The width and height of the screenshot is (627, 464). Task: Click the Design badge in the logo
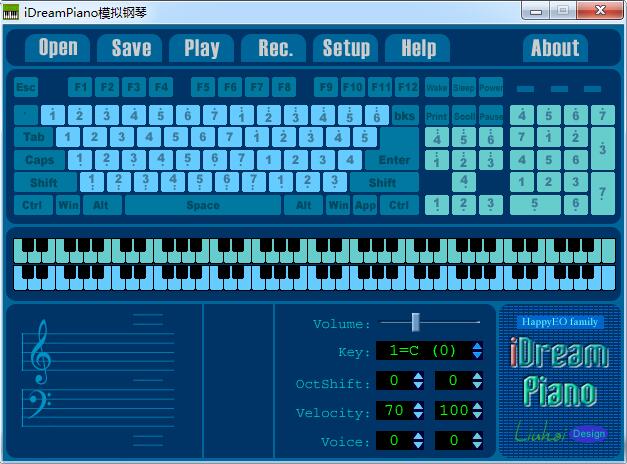pos(589,434)
